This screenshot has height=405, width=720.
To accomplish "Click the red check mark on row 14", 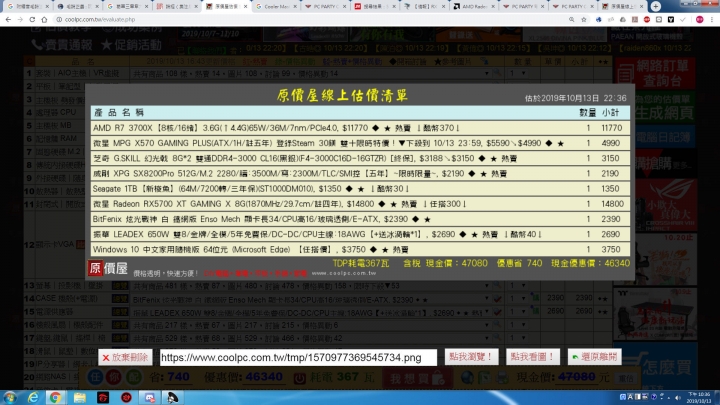I will 497,299.
